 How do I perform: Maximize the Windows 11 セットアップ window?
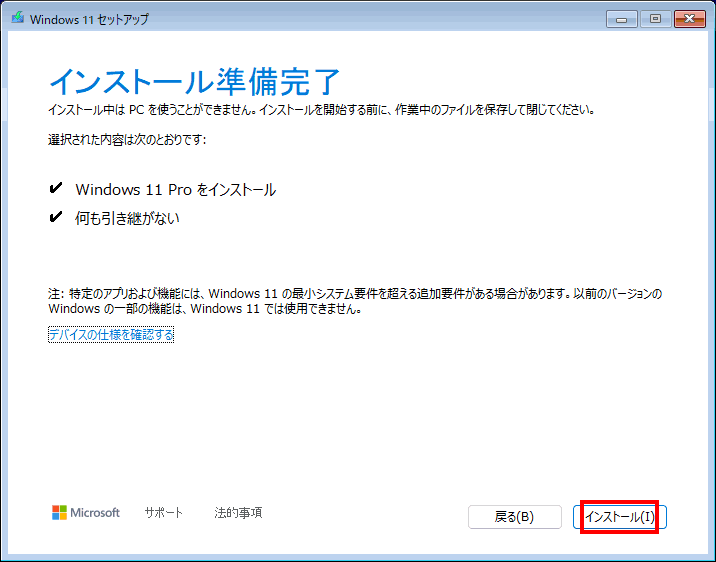click(655, 19)
